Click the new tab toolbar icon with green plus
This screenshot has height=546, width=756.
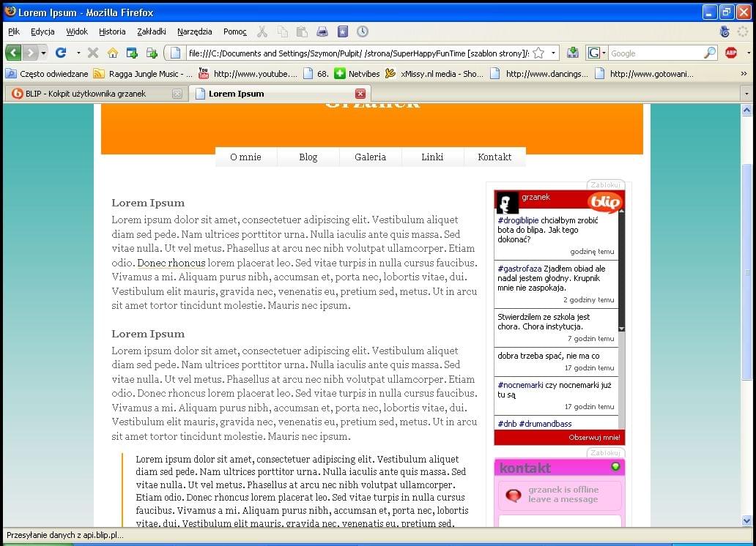click(x=132, y=53)
